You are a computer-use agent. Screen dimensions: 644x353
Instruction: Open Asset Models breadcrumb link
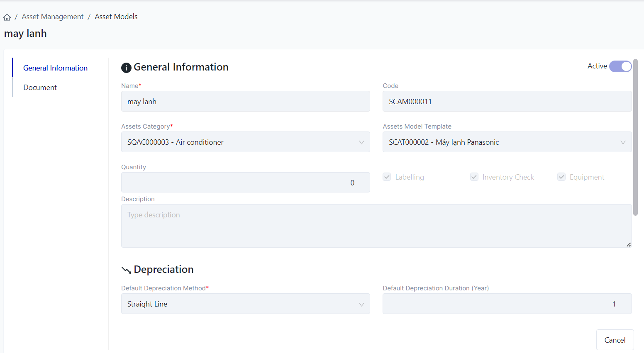[x=116, y=17]
